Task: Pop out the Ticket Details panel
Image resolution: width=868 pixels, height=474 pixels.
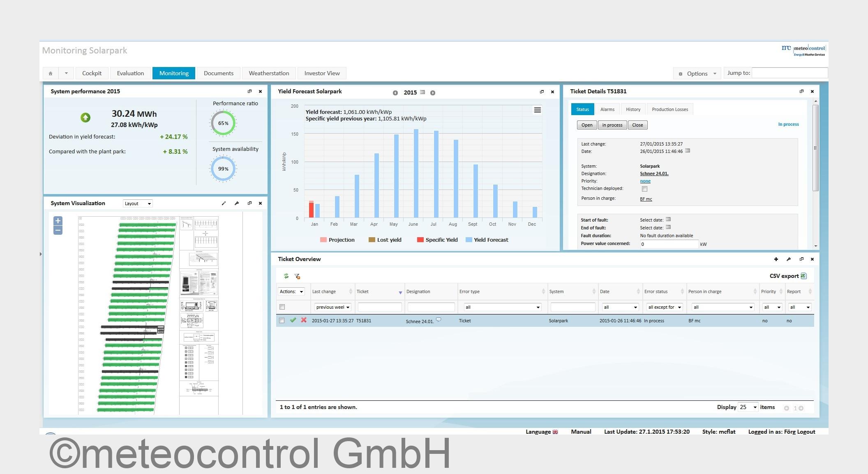Action: click(x=801, y=91)
